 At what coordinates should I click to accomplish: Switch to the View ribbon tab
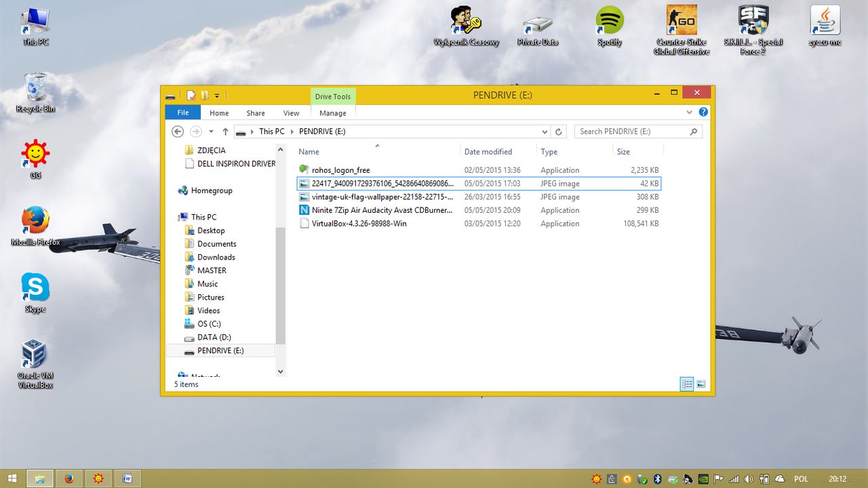[292, 113]
